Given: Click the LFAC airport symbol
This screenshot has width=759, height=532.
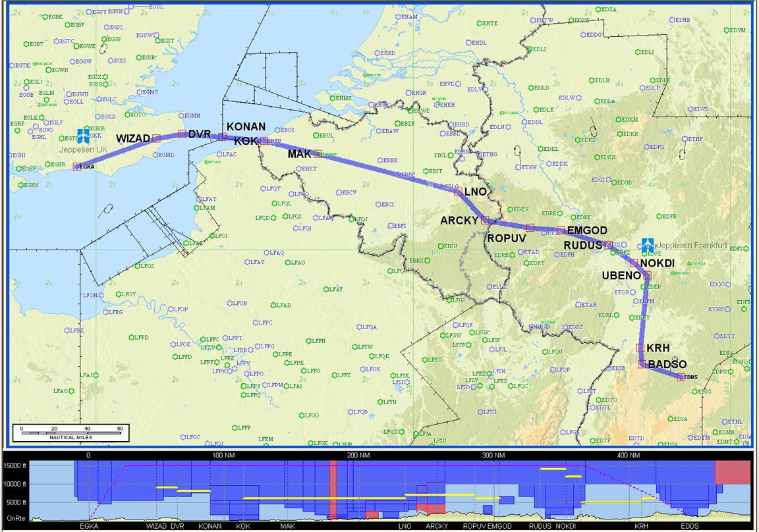Looking at the screenshot, I should pos(219,154).
